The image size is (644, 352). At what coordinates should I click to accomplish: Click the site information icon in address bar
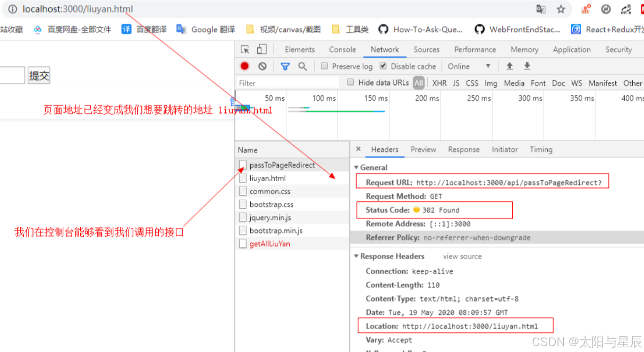point(13,9)
